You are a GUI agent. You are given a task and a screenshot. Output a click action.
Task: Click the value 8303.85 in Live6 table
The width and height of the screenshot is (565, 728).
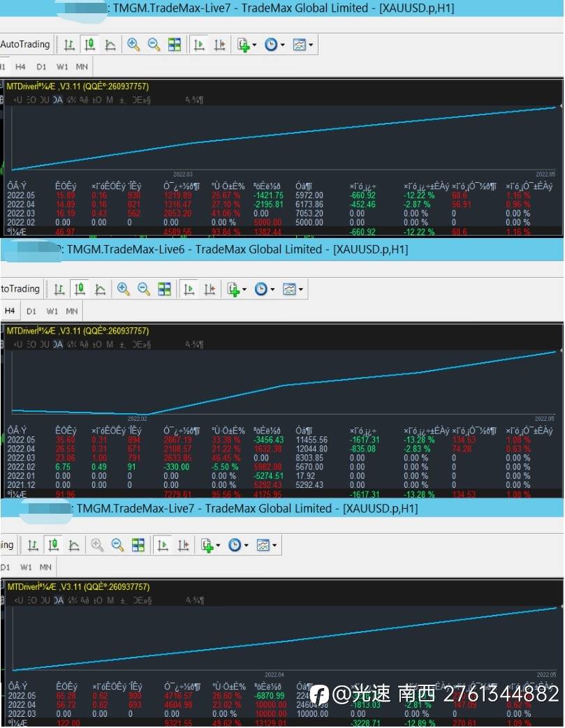(309, 458)
